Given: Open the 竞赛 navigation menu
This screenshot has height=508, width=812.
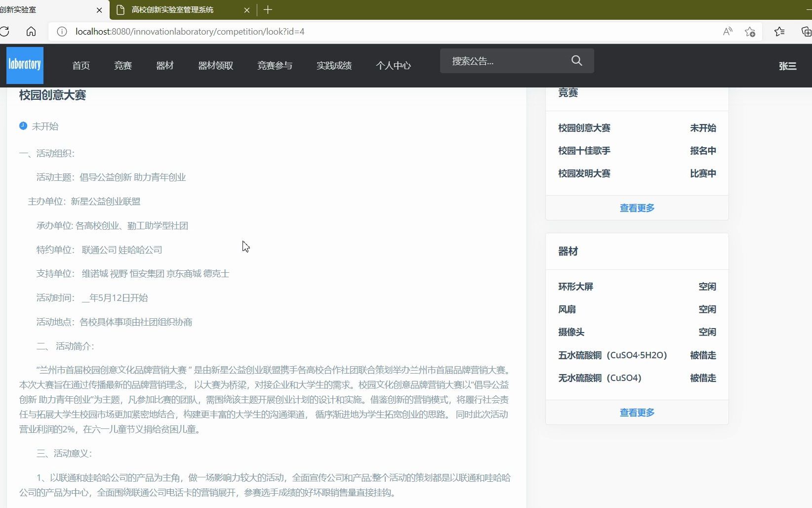Looking at the screenshot, I should click(x=122, y=65).
